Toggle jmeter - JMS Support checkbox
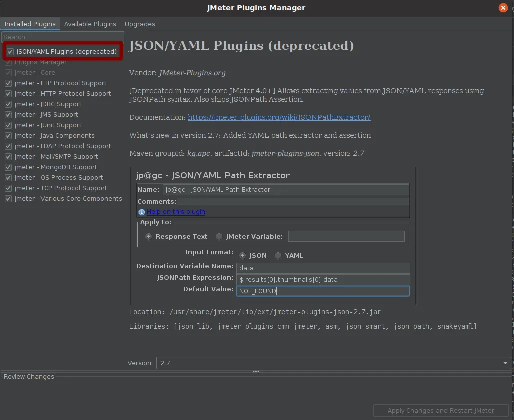The width and height of the screenshot is (514, 420). (8, 115)
